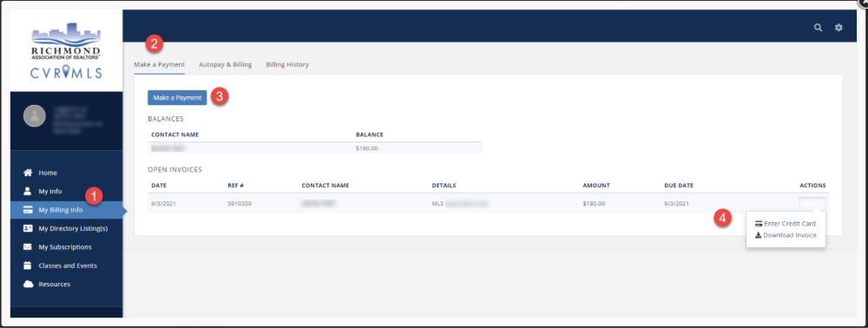This screenshot has width=868, height=328.
Task: Click Classes and Events calendar icon
Action: pos(28,266)
